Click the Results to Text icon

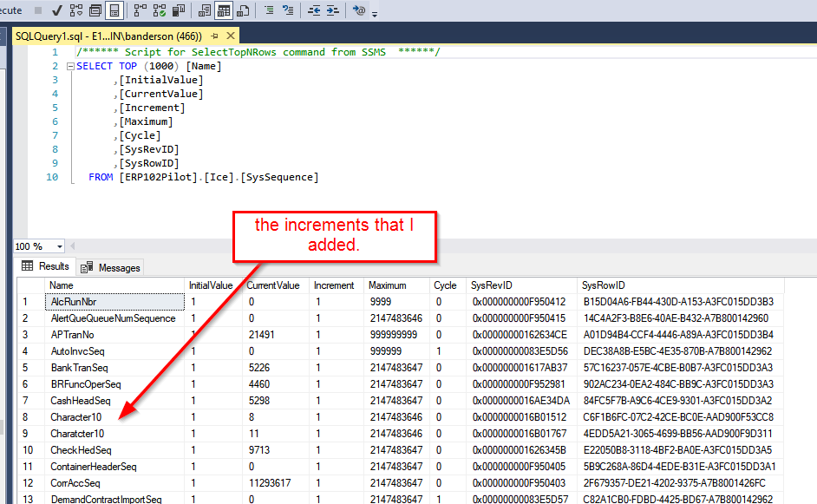pyautogui.click(x=205, y=10)
